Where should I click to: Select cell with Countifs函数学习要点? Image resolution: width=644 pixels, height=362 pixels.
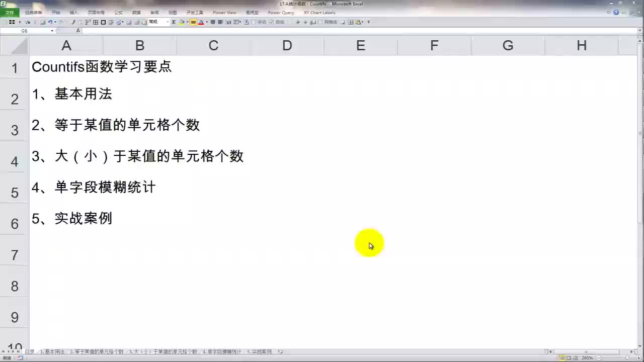tap(102, 66)
